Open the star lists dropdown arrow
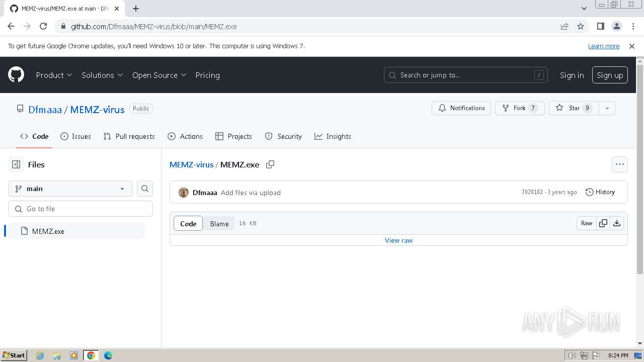Image resolution: width=644 pixels, height=362 pixels. pyautogui.click(x=607, y=108)
